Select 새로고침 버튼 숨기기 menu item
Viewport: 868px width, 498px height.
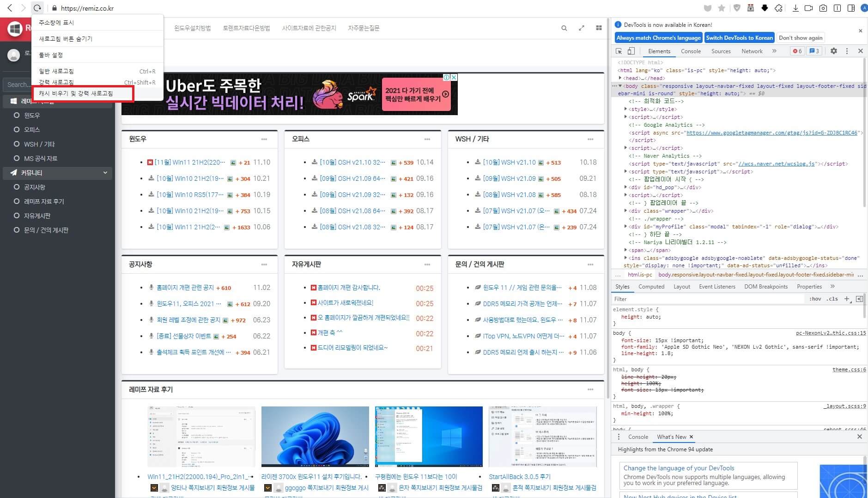pos(97,39)
